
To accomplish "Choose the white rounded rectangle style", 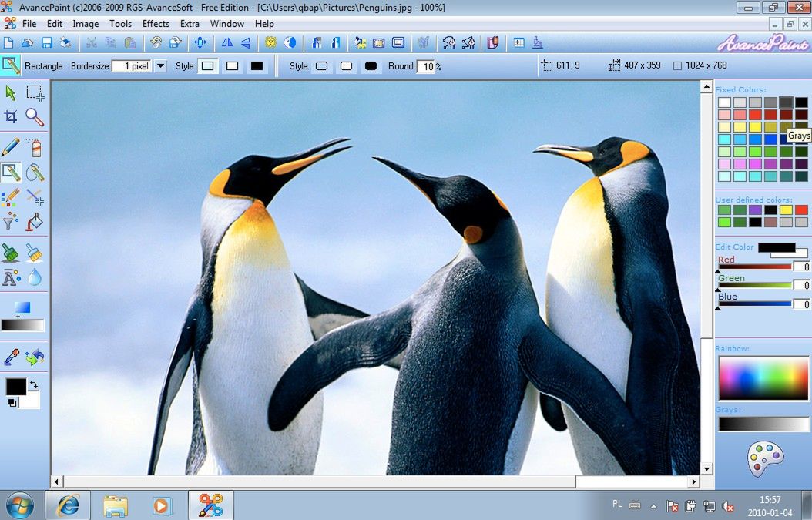I will pos(346,65).
